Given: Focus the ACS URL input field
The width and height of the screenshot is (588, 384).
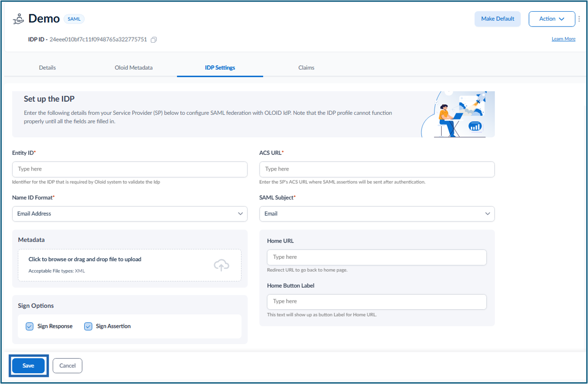Looking at the screenshot, I should (x=377, y=169).
